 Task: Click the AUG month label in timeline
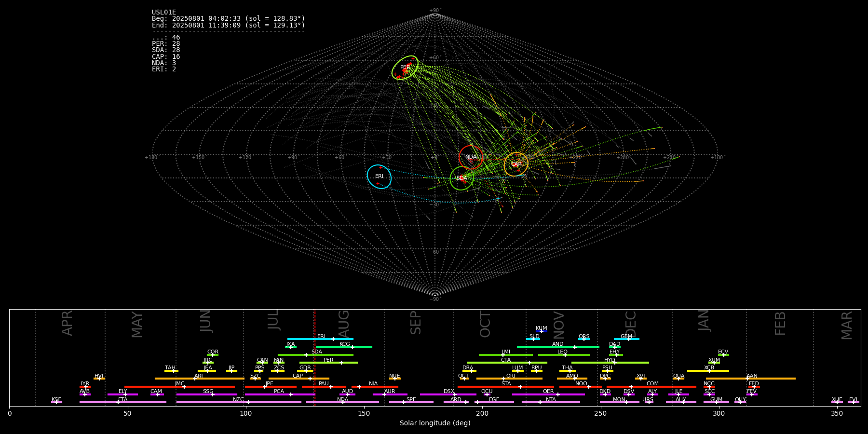tap(344, 323)
